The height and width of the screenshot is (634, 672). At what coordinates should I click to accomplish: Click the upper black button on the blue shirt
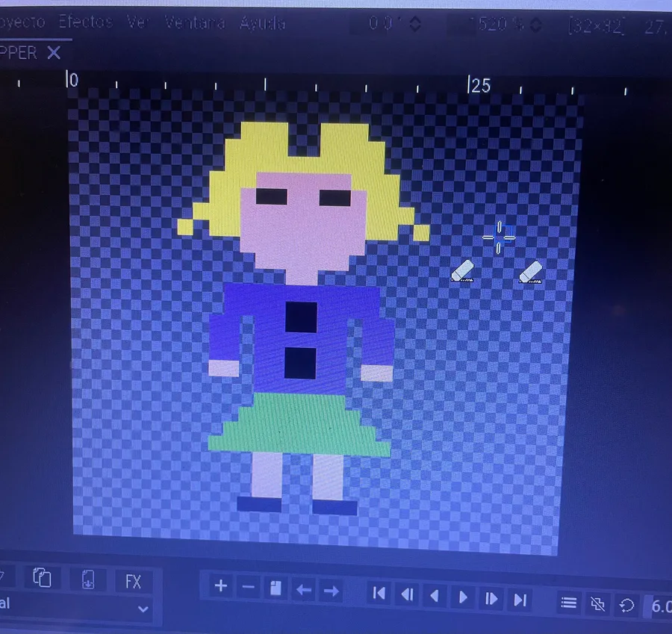pos(302,317)
